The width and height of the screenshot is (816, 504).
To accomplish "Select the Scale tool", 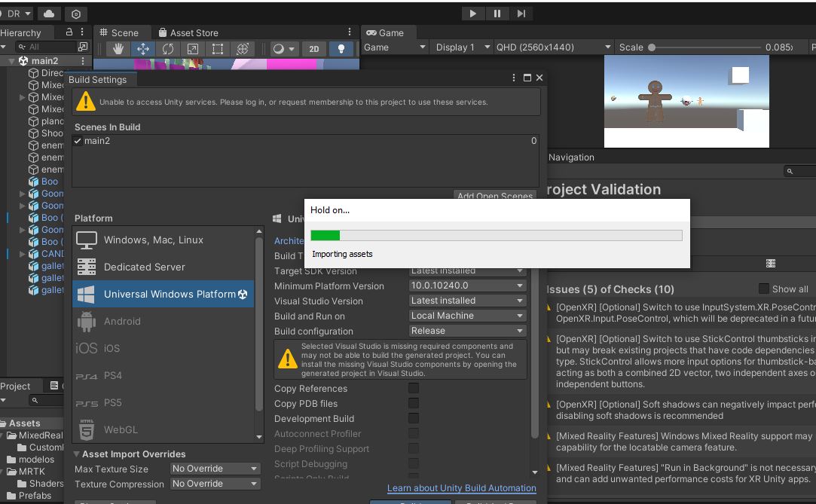I will coord(193,49).
